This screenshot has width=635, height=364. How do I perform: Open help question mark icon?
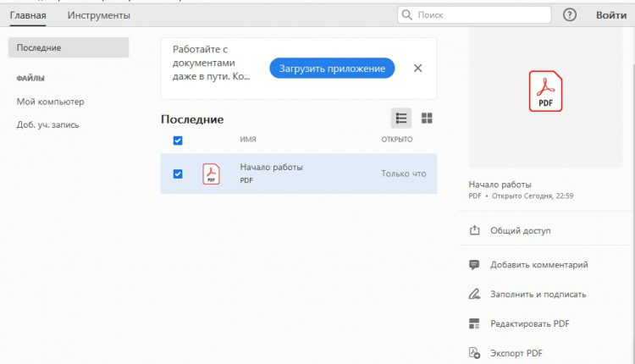coord(570,15)
